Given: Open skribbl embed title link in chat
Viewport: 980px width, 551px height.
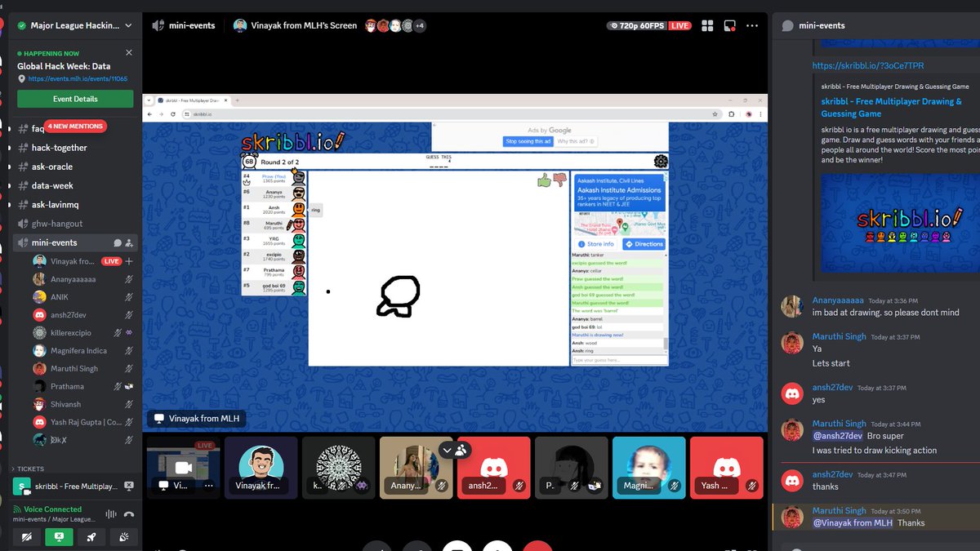Looking at the screenshot, I should [892, 108].
